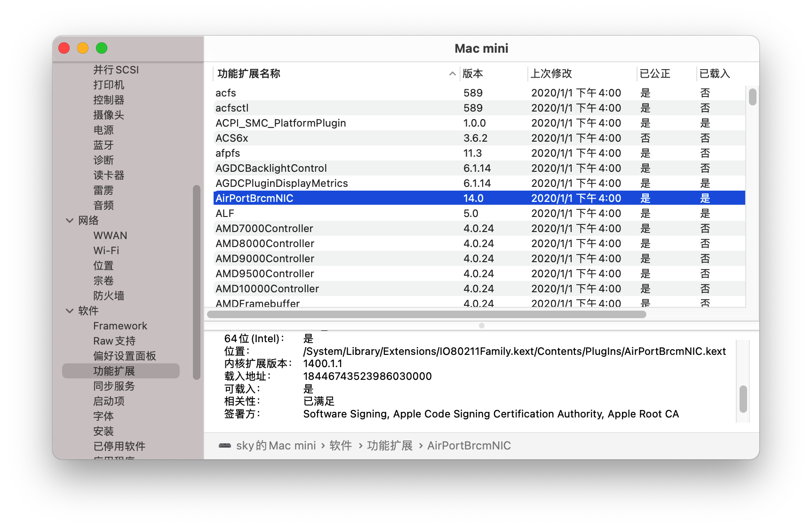This screenshot has width=812, height=529.
Task: Click AirPortBrcmNIC in the path bar
Action: click(469, 446)
